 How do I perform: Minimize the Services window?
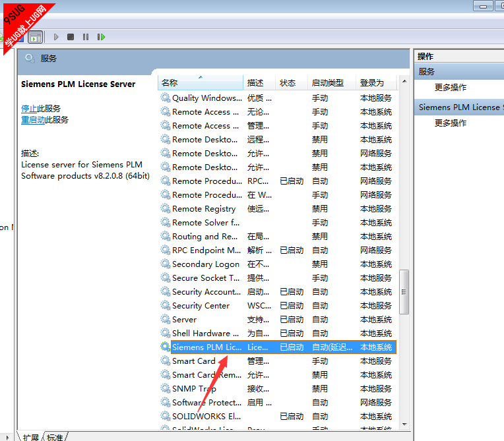pyautogui.click(x=483, y=6)
